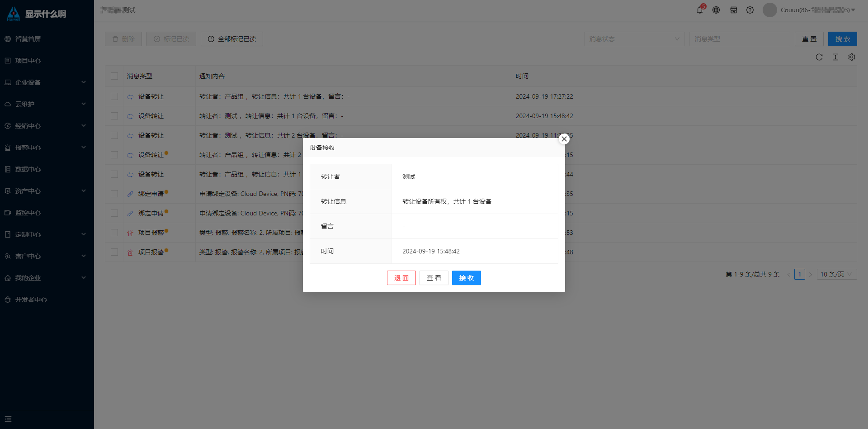Open 开发者中心 in the sidebar
The image size is (868, 429).
click(47, 300)
